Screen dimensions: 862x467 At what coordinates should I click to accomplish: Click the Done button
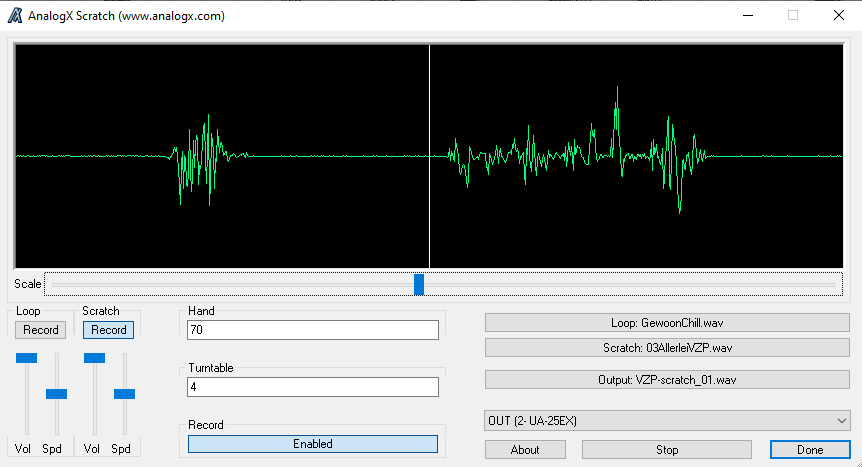(x=809, y=450)
